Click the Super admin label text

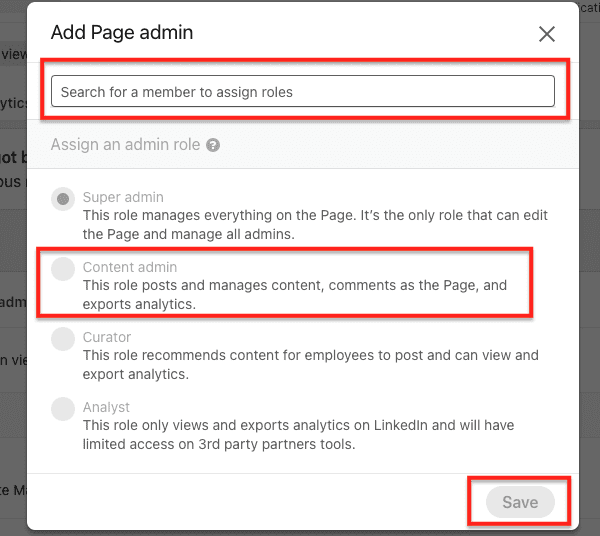[x=123, y=197]
